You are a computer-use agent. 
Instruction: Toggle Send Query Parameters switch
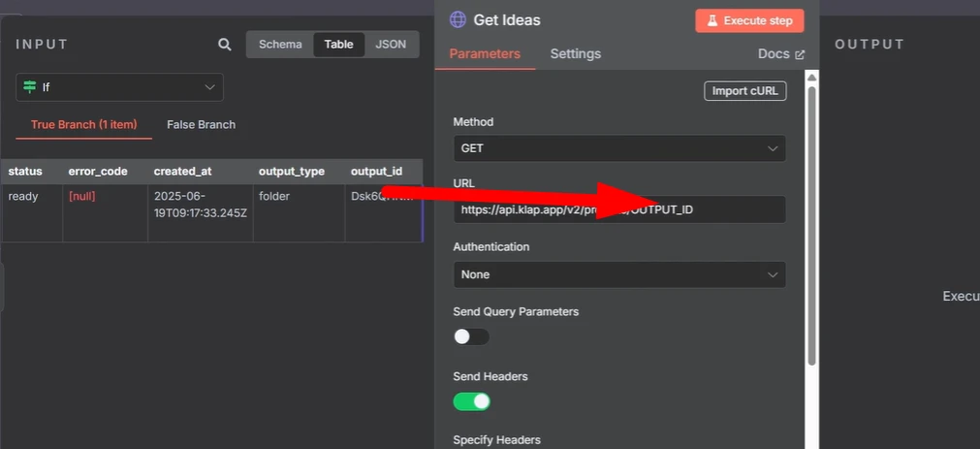point(471,337)
